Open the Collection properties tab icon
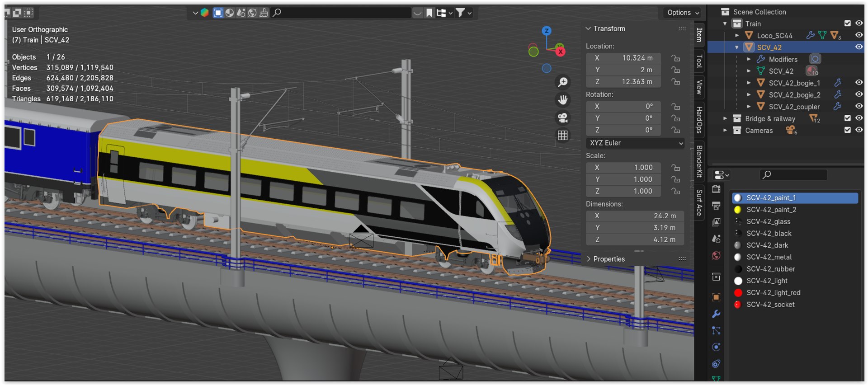The width and height of the screenshot is (868, 385). [x=716, y=277]
